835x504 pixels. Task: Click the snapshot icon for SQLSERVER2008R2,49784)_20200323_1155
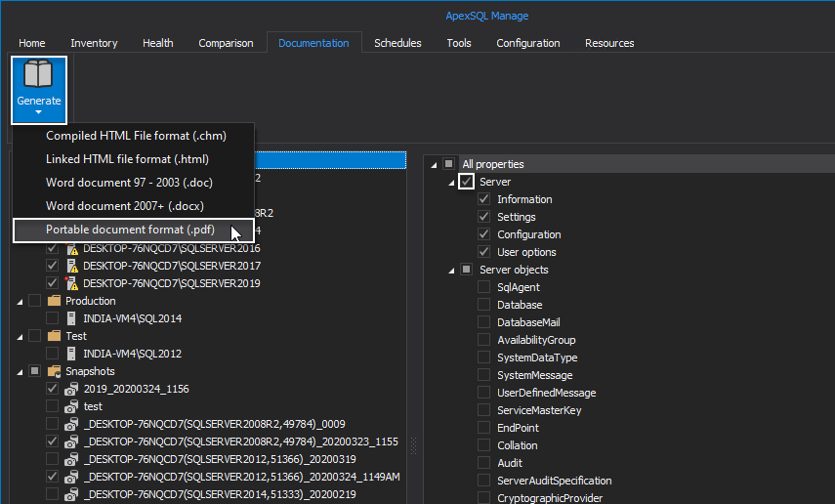71,441
